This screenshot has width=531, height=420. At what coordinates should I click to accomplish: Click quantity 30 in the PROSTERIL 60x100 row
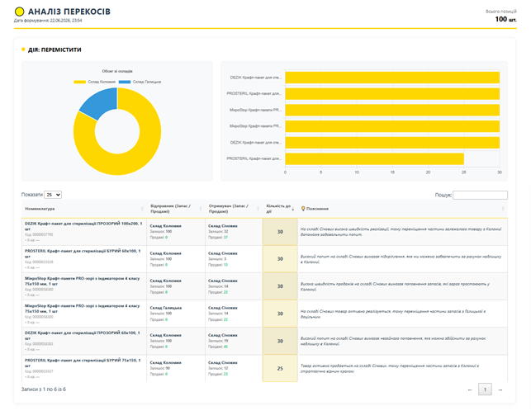coord(280,259)
